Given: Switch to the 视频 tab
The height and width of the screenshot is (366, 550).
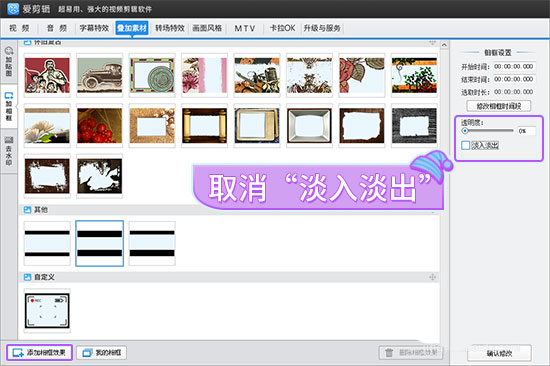Looking at the screenshot, I should pyautogui.click(x=19, y=28).
